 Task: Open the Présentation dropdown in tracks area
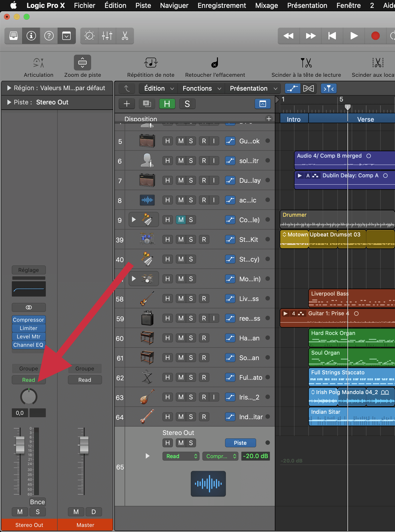pyautogui.click(x=253, y=88)
